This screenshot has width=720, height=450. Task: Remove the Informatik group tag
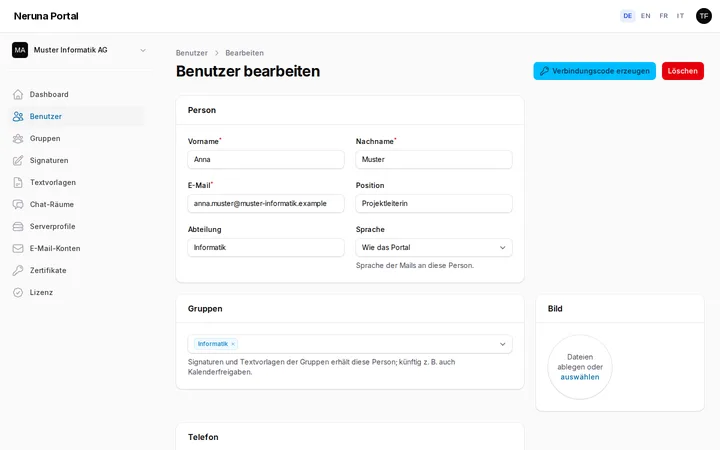(x=233, y=344)
